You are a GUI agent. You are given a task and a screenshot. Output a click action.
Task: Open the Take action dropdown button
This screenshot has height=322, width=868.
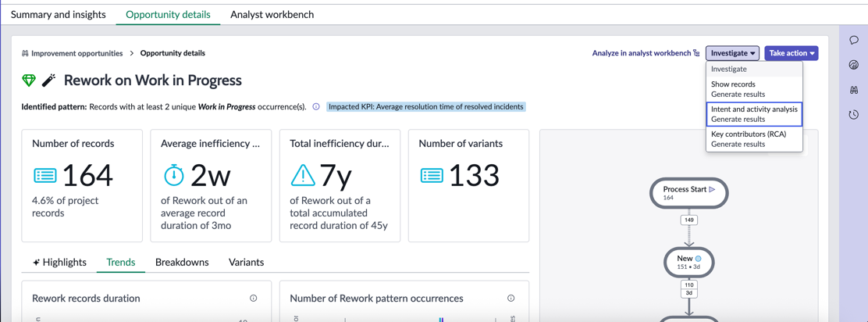coord(791,53)
